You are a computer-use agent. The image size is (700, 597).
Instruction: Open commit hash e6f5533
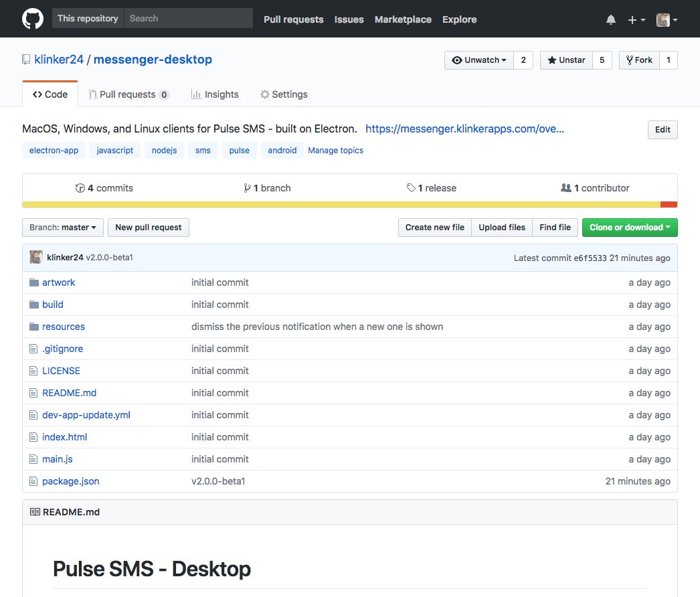pos(590,258)
